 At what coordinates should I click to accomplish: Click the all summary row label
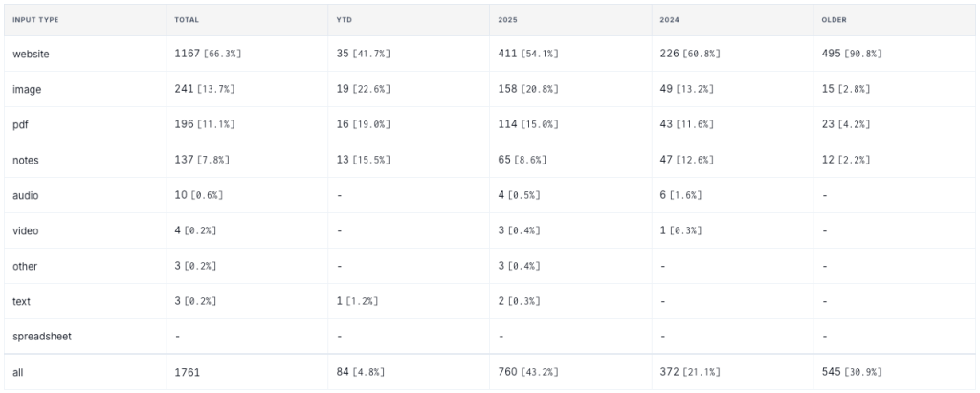[x=17, y=372]
